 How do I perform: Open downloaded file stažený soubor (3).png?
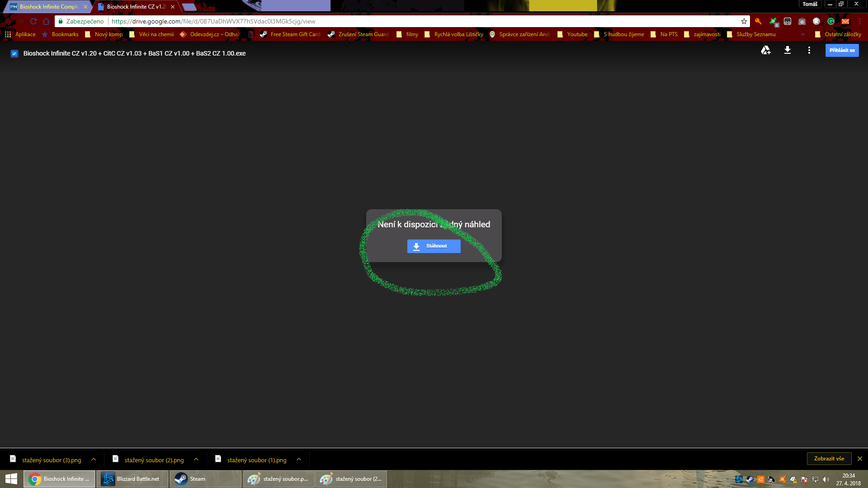[x=46, y=460]
